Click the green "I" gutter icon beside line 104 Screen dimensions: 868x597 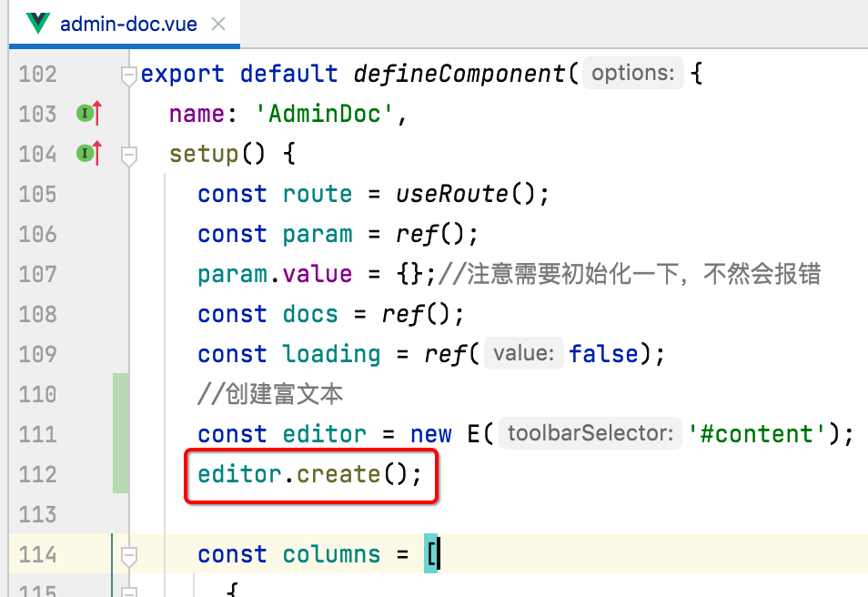point(86,153)
